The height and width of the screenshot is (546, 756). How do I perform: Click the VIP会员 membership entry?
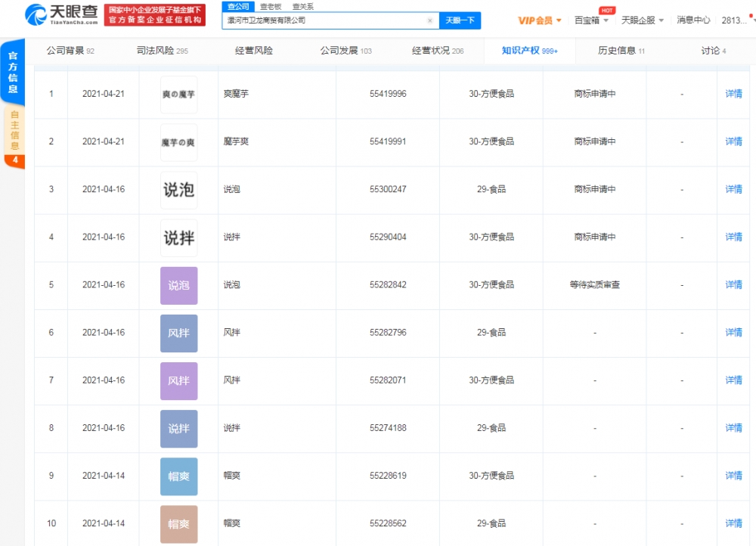pos(536,20)
